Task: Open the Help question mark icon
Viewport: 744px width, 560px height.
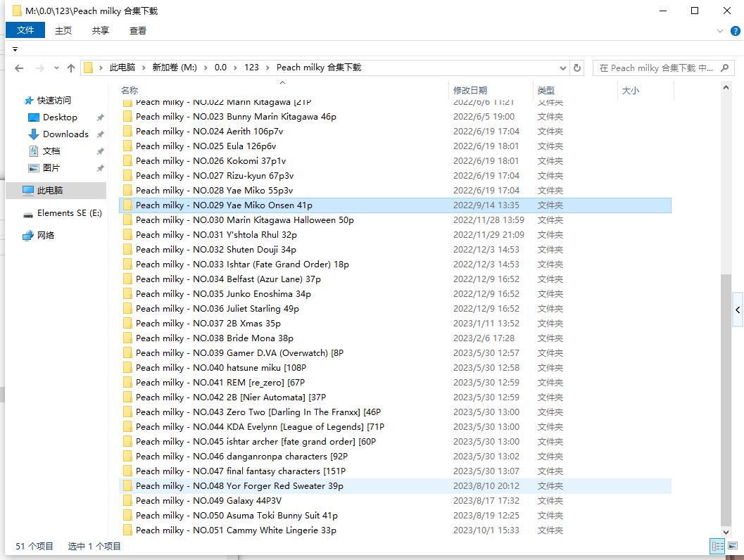Action: [x=735, y=31]
